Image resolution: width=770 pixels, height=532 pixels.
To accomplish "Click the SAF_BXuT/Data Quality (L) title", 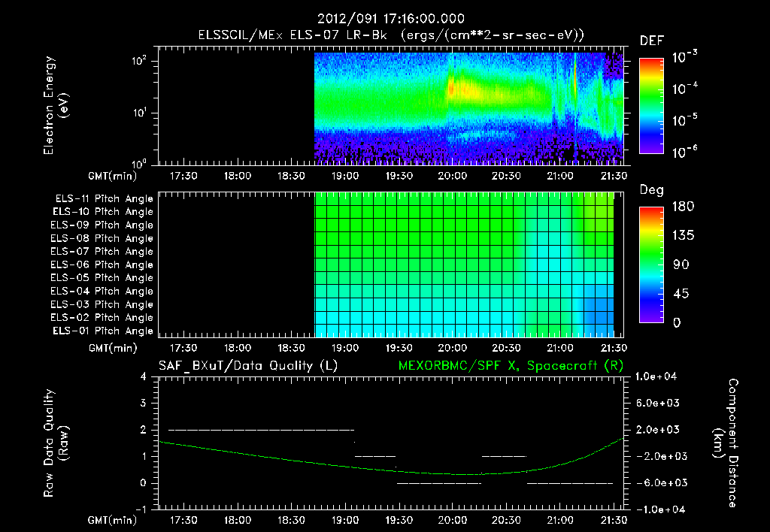I will [x=248, y=366].
